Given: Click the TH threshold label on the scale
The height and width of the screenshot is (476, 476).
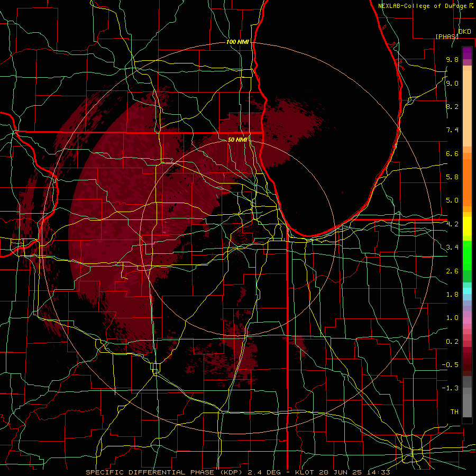Looking at the screenshot, I should (454, 412).
